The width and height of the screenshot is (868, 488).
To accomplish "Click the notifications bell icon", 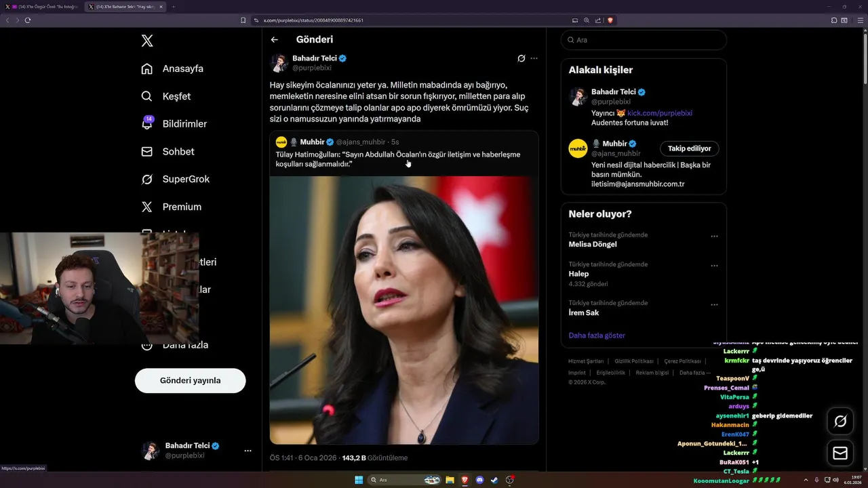I will tap(146, 124).
